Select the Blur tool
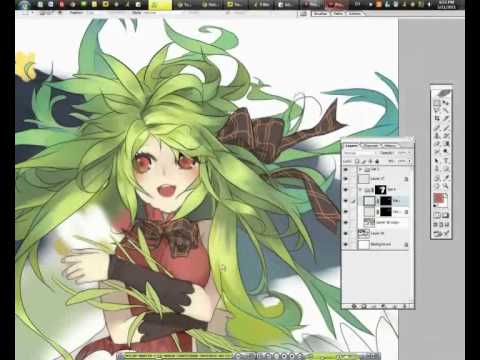Screen dimensions: 480x360 (437, 152)
